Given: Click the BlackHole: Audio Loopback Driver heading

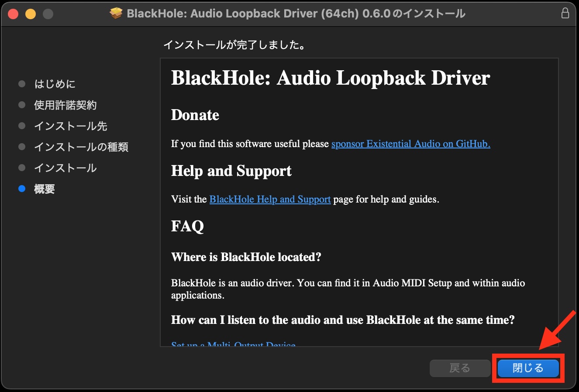Looking at the screenshot, I should click(331, 78).
